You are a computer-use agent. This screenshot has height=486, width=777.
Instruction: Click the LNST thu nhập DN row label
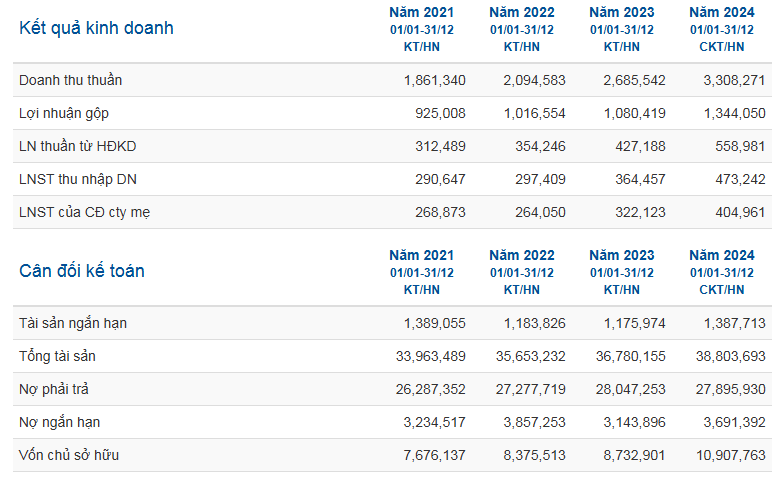point(77,179)
